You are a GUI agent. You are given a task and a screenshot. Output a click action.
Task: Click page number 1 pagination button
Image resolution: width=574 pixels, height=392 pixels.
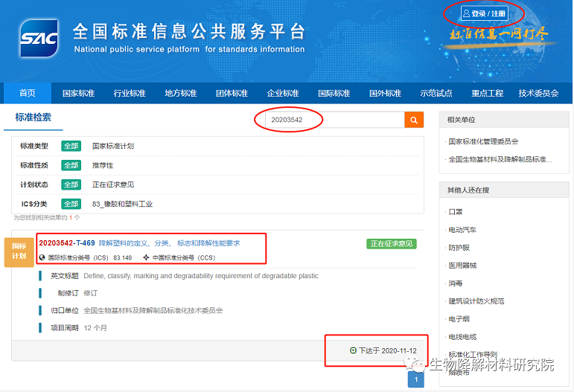(416, 380)
